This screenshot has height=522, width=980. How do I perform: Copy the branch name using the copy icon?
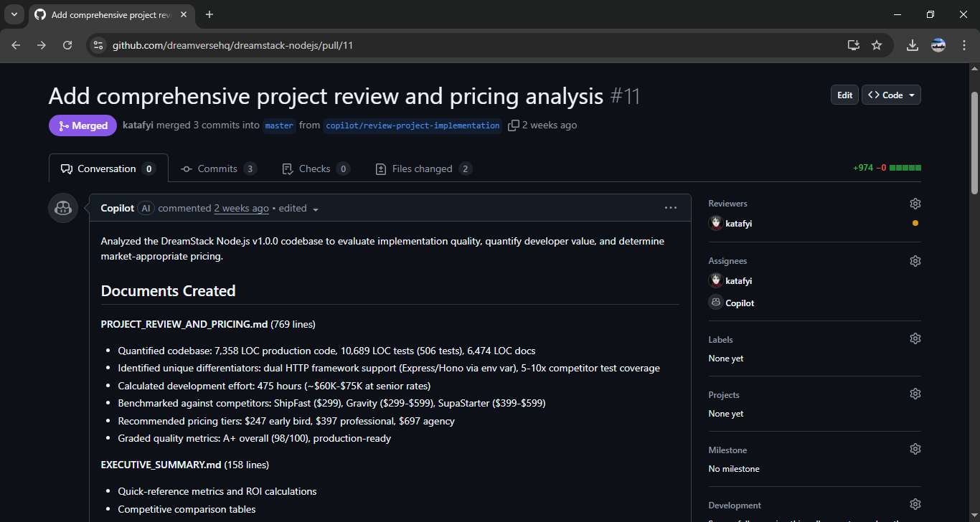point(514,125)
